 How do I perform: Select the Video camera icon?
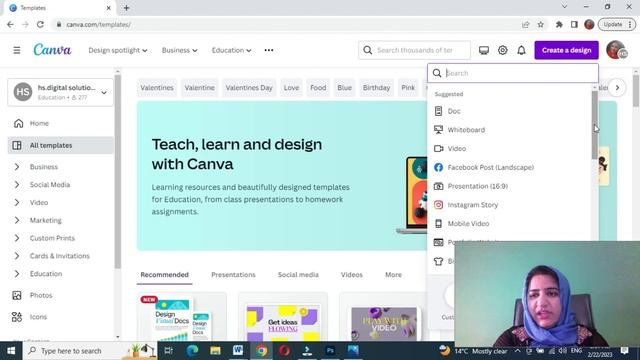(438, 149)
